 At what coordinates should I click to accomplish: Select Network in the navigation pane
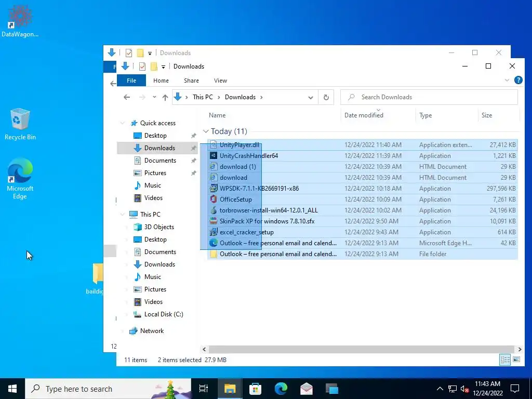pos(152,331)
